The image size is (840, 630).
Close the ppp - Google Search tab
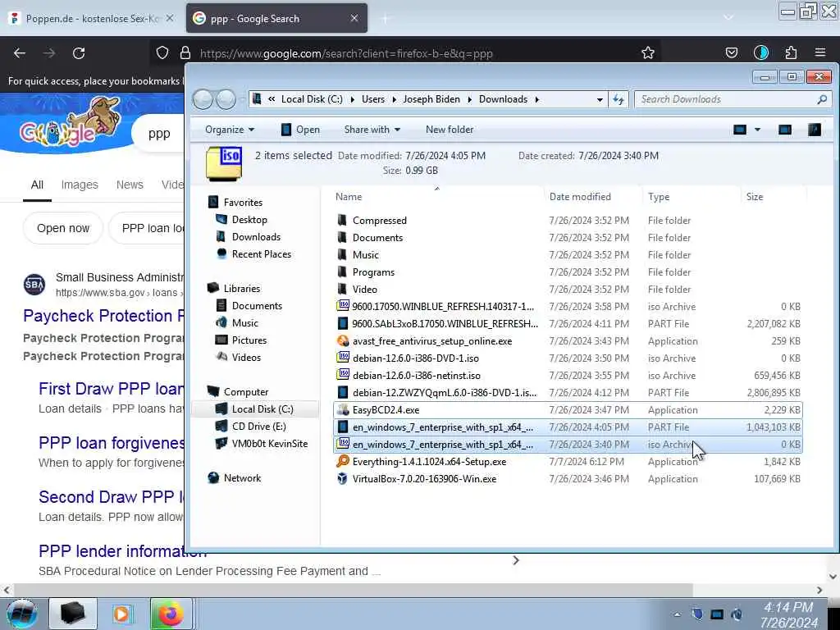pos(354,18)
